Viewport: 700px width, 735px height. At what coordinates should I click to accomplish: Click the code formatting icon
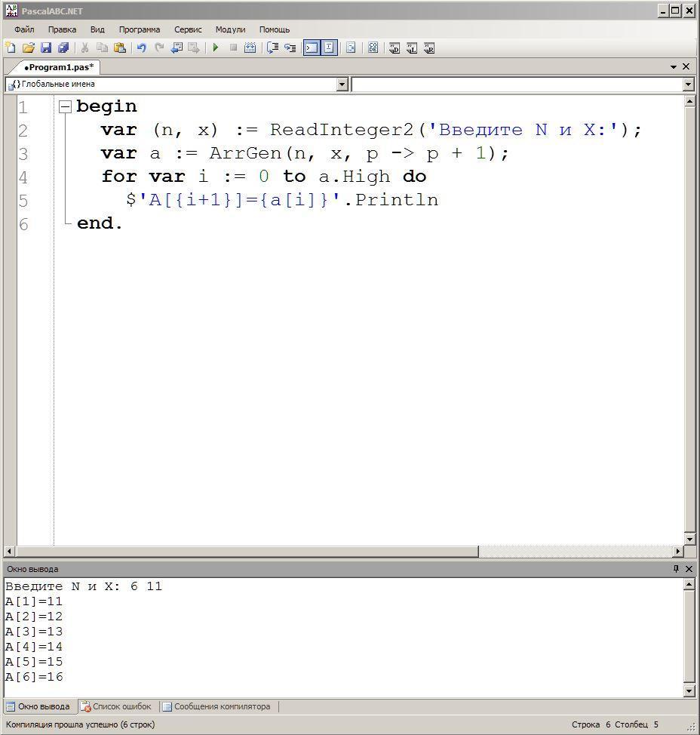pos(351,48)
